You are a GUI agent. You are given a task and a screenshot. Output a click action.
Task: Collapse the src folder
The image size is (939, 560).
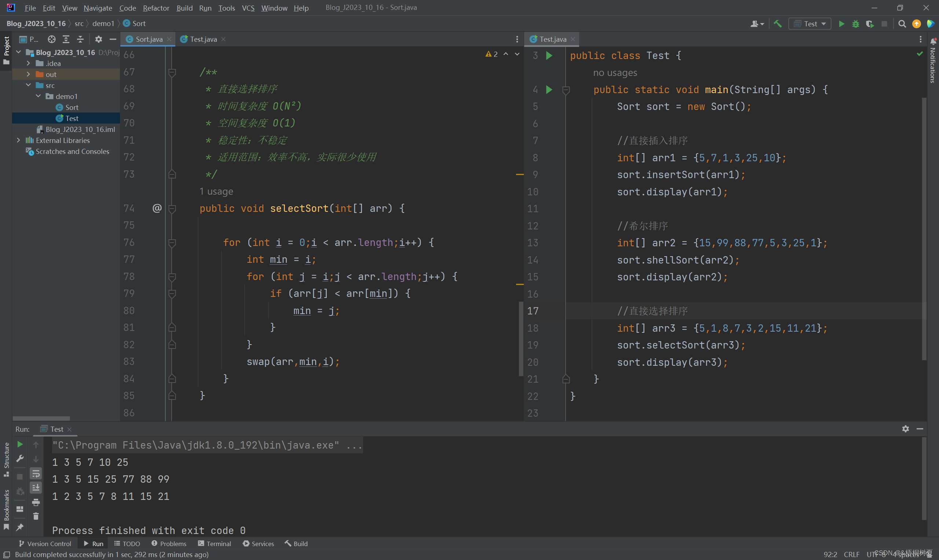click(28, 85)
